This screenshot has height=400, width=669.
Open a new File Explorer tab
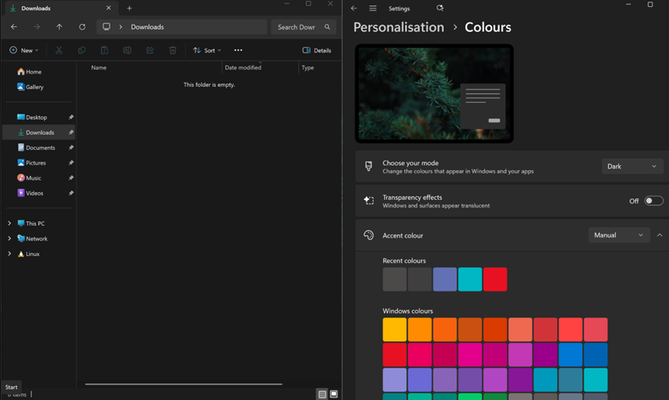point(129,8)
